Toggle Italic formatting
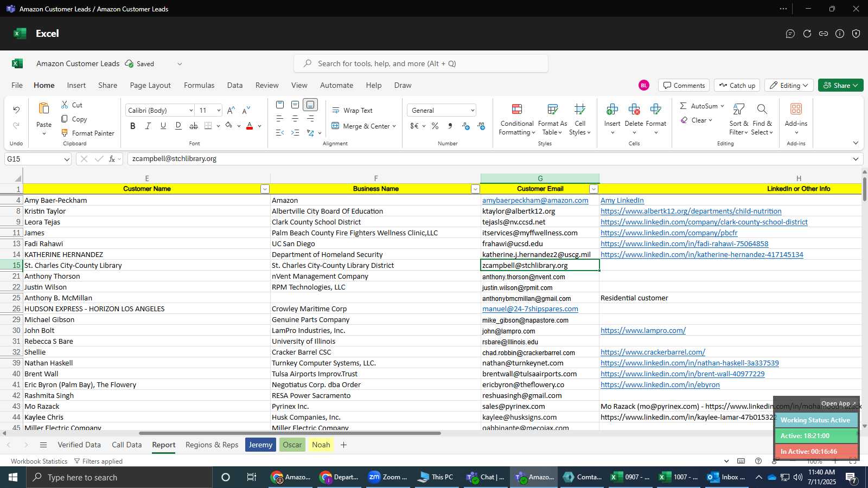Viewport: 868px width, 488px height. (148, 126)
